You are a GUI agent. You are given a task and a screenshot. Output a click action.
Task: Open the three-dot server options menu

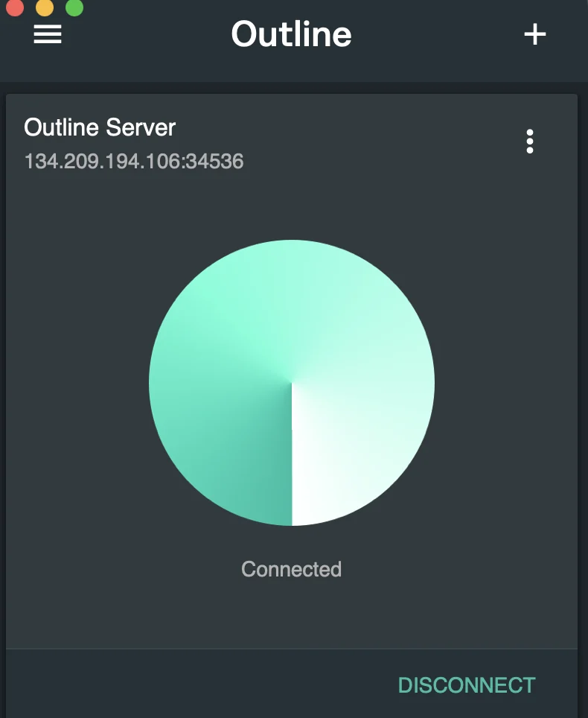coord(530,141)
